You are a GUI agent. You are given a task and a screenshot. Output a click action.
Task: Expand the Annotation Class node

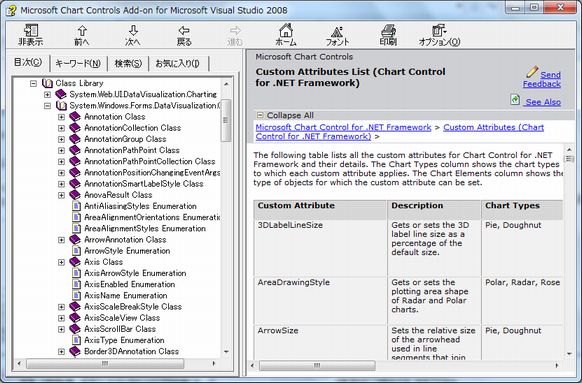coord(62,117)
